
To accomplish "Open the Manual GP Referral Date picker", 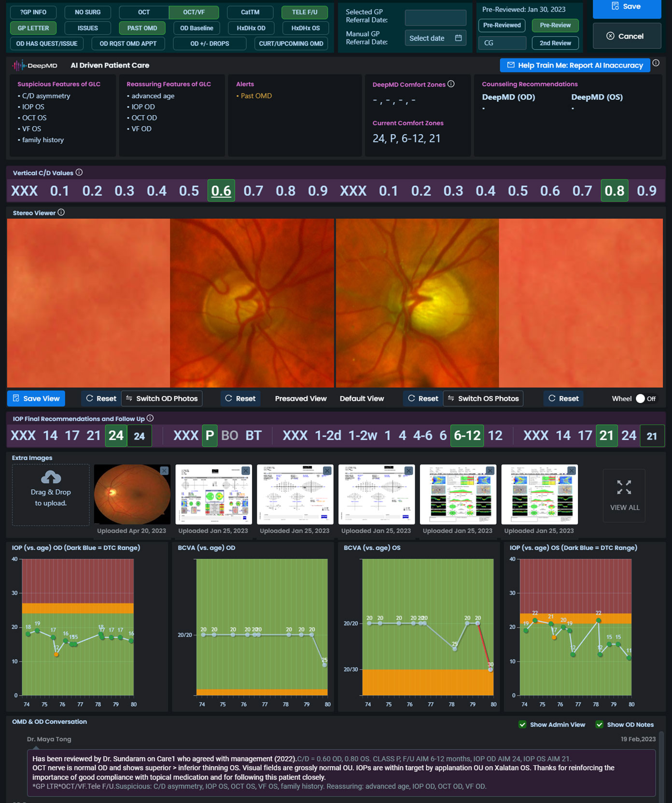I will point(435,38).
